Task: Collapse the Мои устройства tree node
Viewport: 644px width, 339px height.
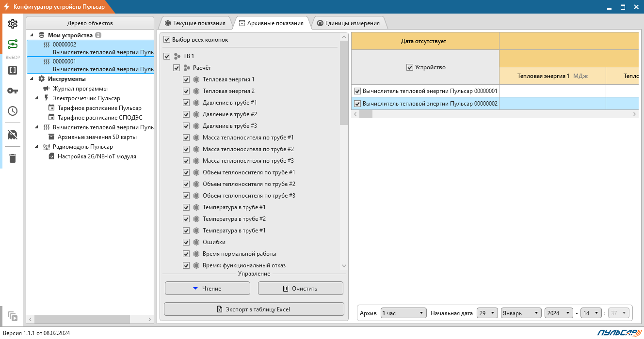Action: click(x=32, y=35)
